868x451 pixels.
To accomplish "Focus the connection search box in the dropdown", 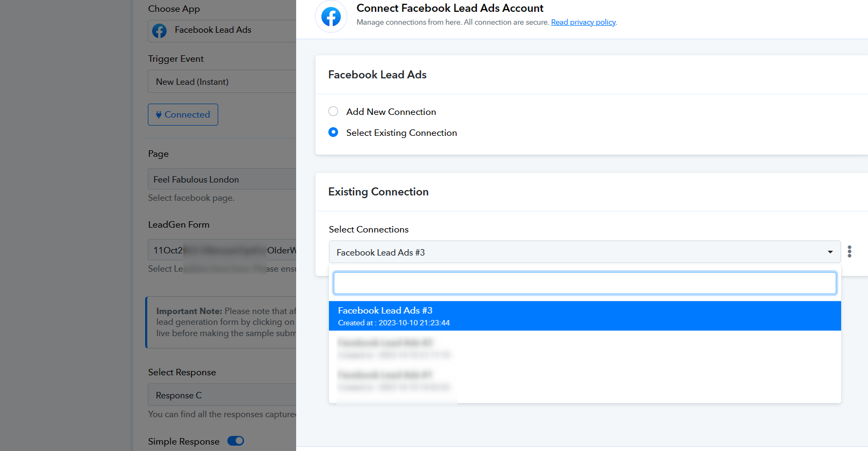I will tap(585, 283).
